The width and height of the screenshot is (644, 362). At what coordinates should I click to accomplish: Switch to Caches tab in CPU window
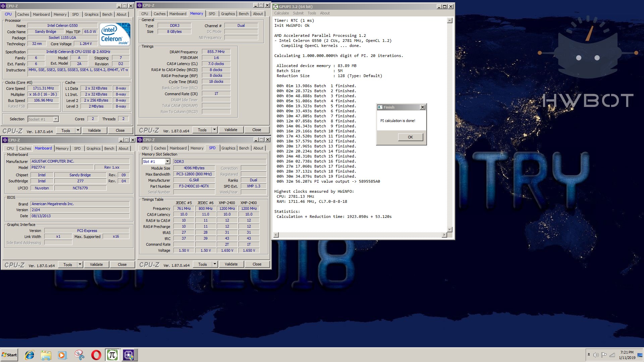click(23, 14)
